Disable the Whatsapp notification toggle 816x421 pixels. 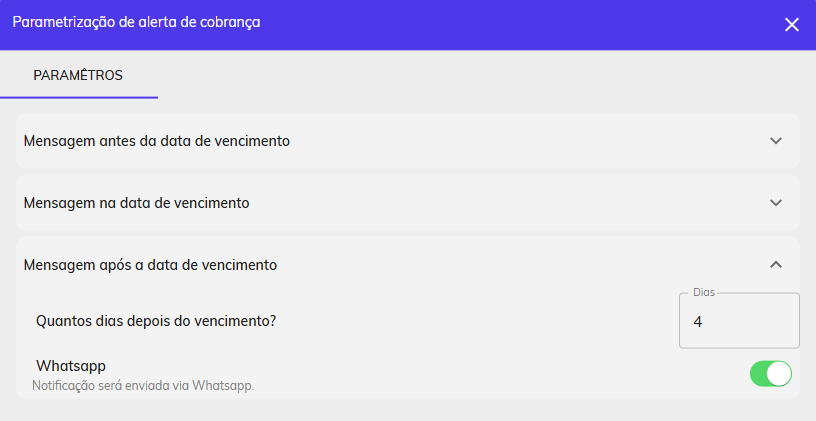click(x=771, y=374)
